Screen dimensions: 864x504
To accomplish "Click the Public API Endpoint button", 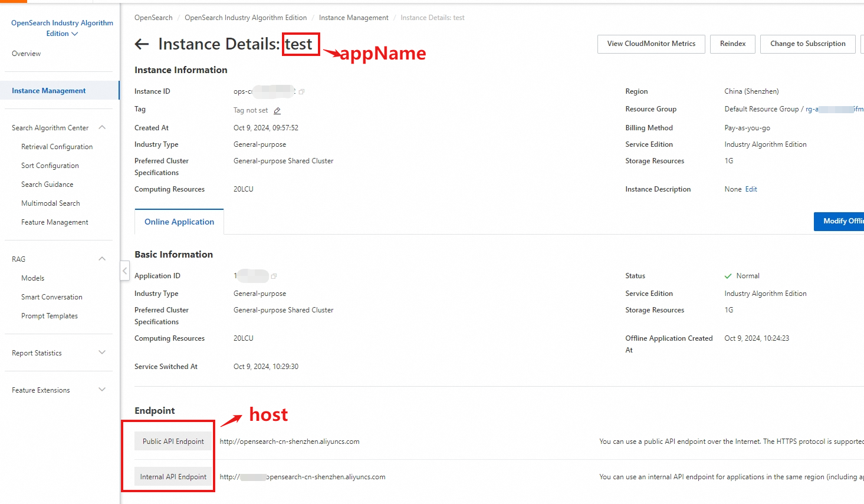I will click(173, 442).
